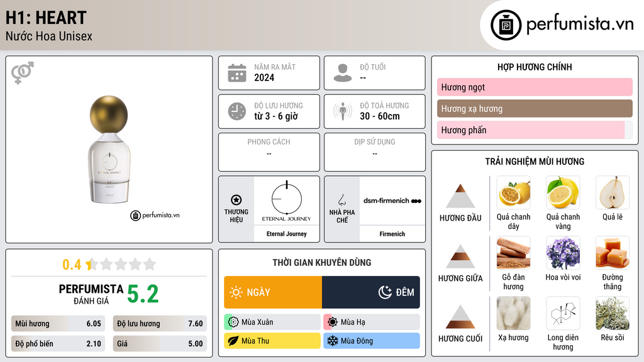This screenshot has height=362, width=644.
Task: Click the Eternal Journey brand logo
Action: click(x=286, y=201)
